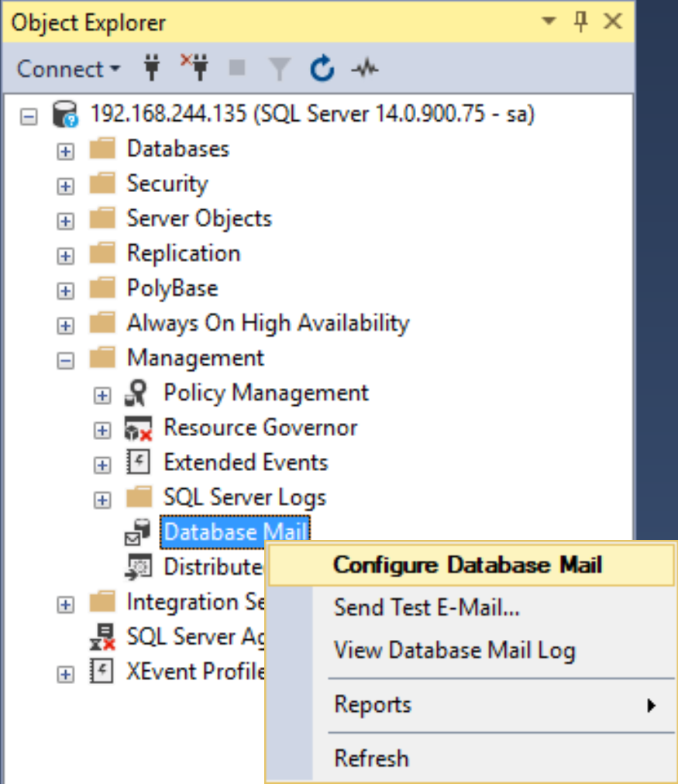Toggle the auto-hide pin on Object Explorer
Image resolution: width=678 pixels, height=784 pixels.
point(580,22)
